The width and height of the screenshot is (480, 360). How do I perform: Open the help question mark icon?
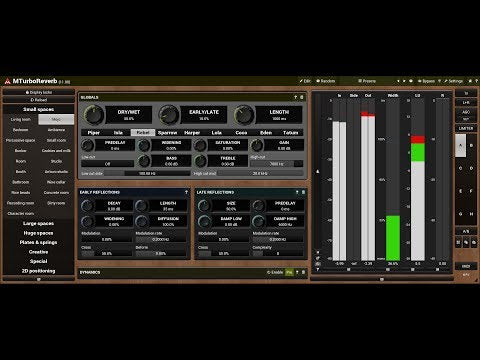tap(477, 81)
